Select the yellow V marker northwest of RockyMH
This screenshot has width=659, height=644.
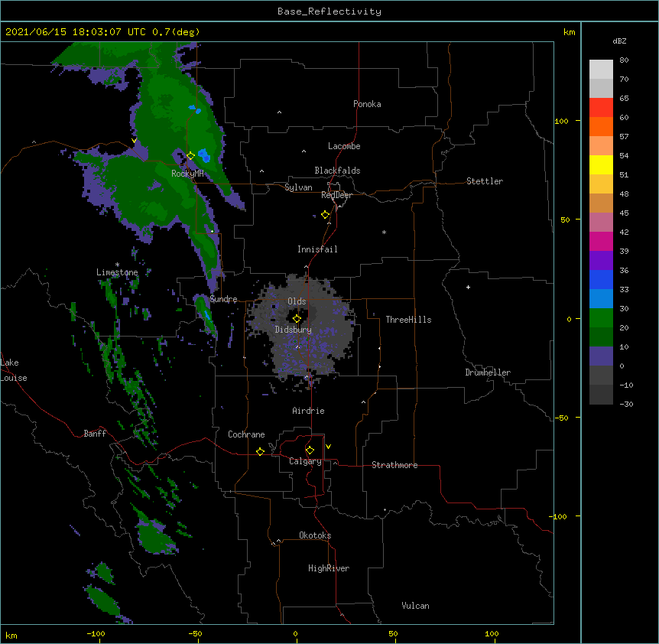[x=134, y=141]
